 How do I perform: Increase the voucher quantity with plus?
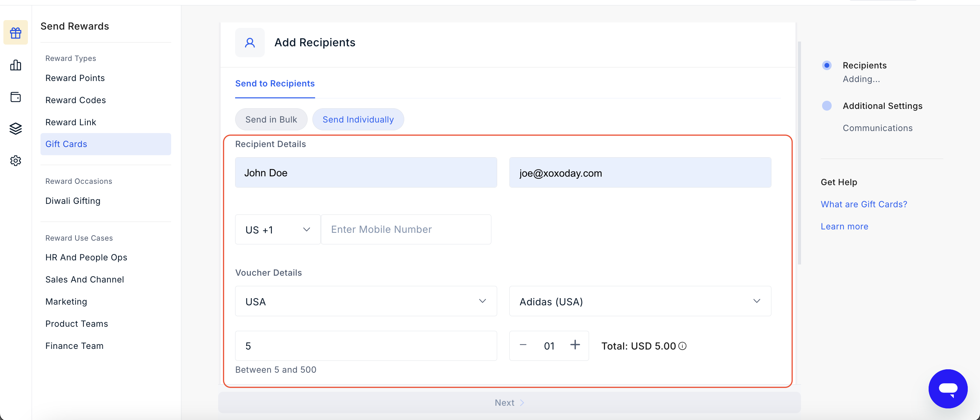click(575, 345)
